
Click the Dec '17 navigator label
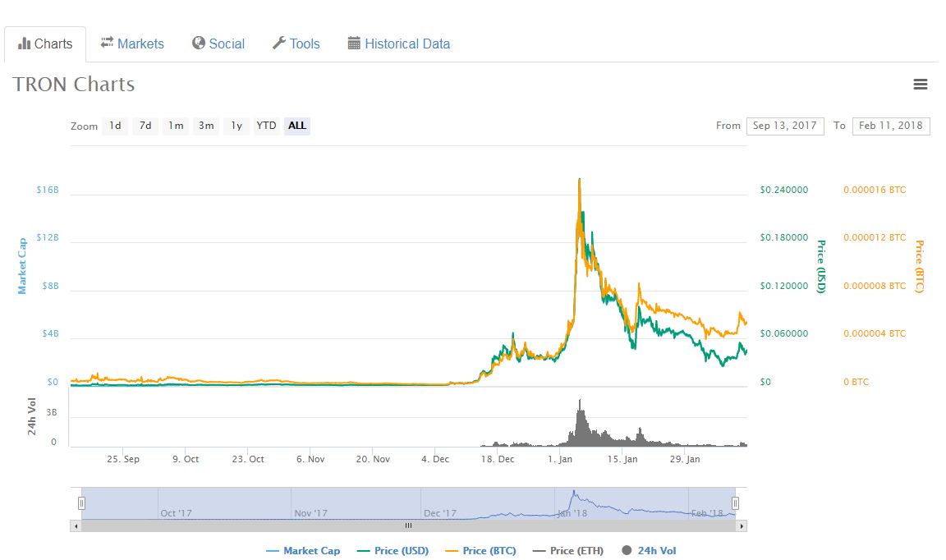point(440,513)
